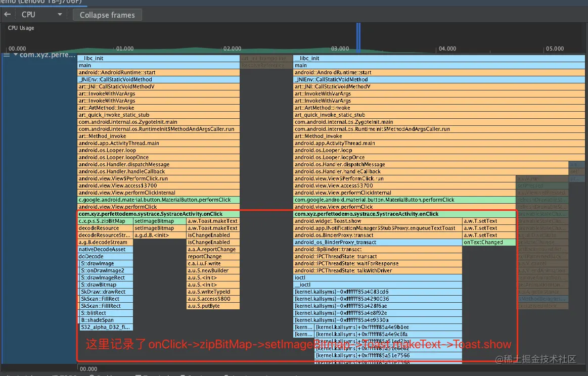Screen dimensions: 588x376
Task: Select the S::blitRect frame
Action: click(x=107, y=313)
